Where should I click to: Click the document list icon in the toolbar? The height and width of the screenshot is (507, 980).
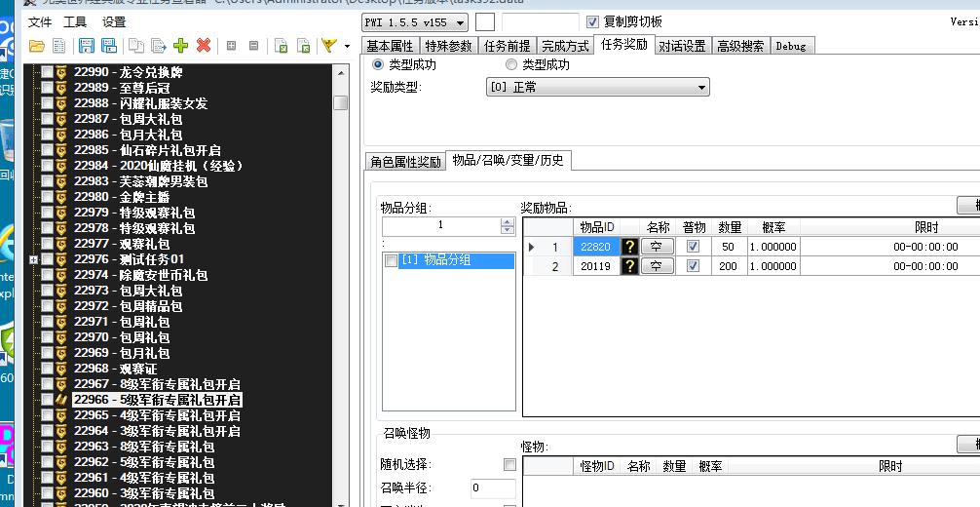(58, 46)
